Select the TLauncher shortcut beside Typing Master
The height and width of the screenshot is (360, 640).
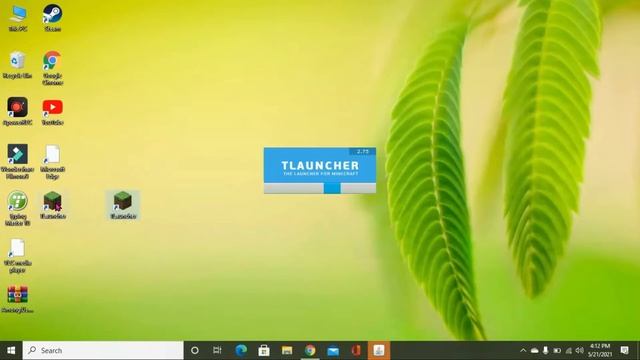click(53, 205)
